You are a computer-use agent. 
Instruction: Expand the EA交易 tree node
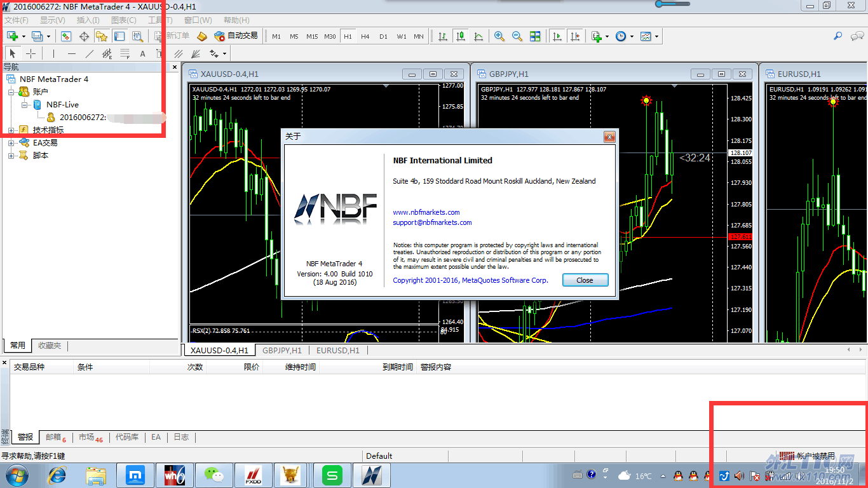(11, 143)
